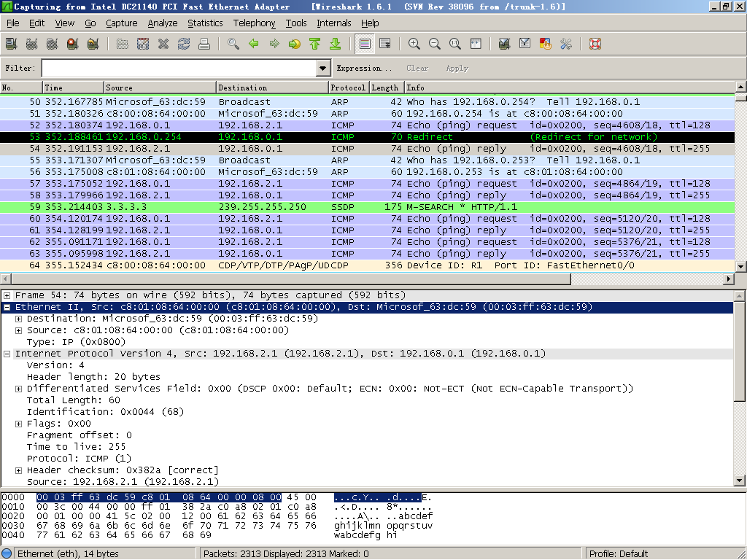The image size is (747, 560).
Task: Select packet 59 SSDP M-SEARCH row
Action: click(x=367, y=207)
